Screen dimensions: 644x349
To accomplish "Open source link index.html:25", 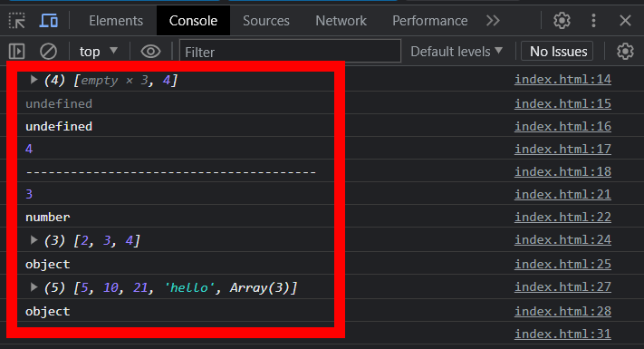I will [562, 264].
